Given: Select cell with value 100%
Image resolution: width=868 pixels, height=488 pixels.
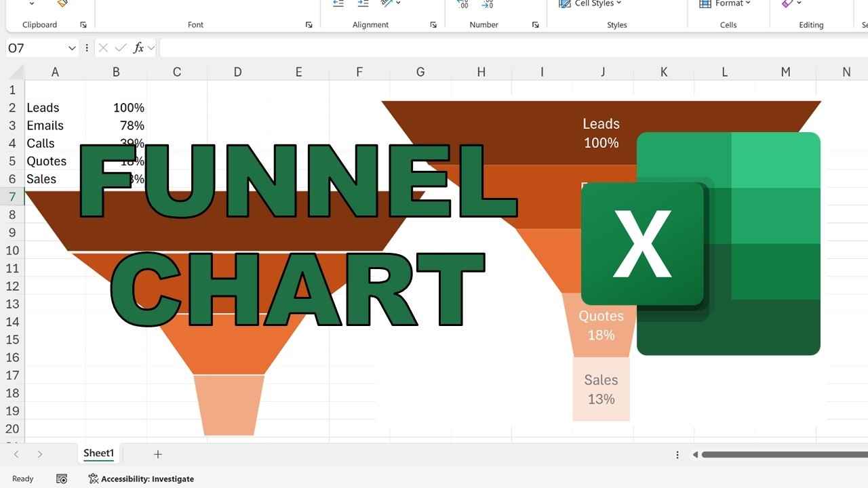Looking at the screenshot, I should coord(116,108).
